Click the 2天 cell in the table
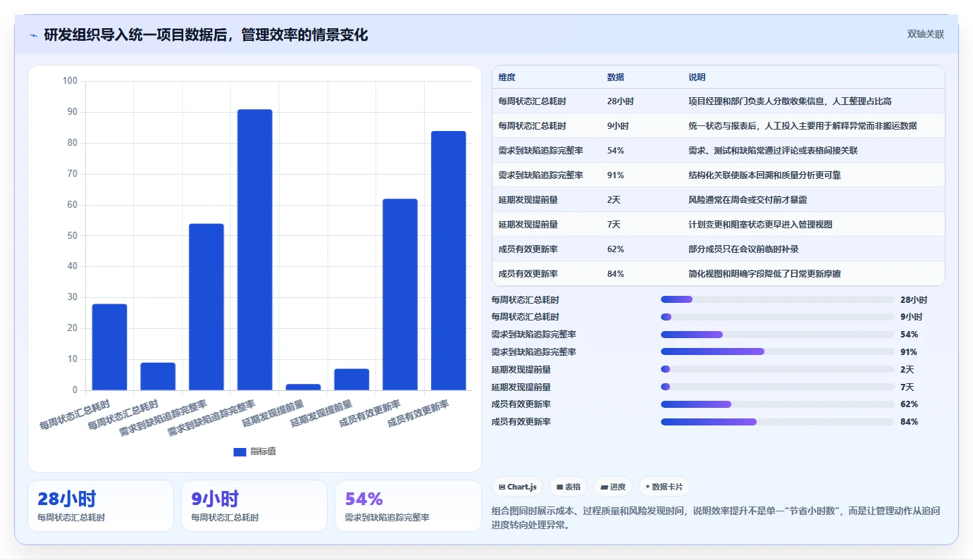 (614, 200)
